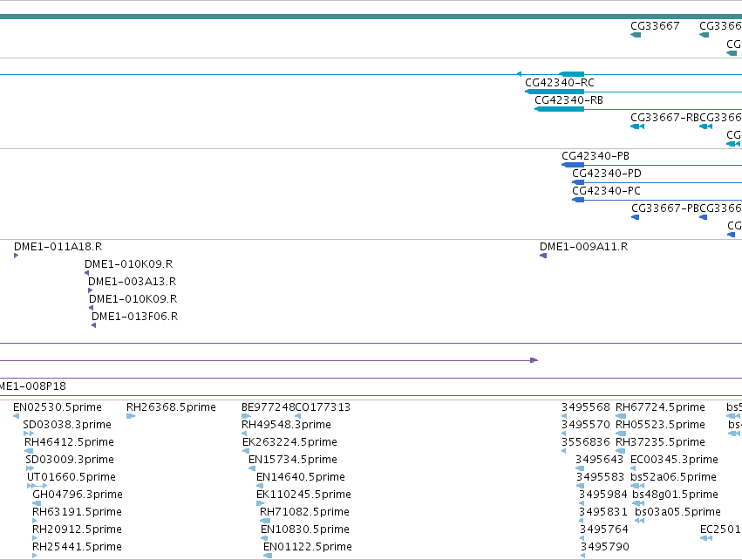This screenshot has height=560, width=742.
Task: Select the UT01660.5prime EST label
Action: (x=71, y=476)
